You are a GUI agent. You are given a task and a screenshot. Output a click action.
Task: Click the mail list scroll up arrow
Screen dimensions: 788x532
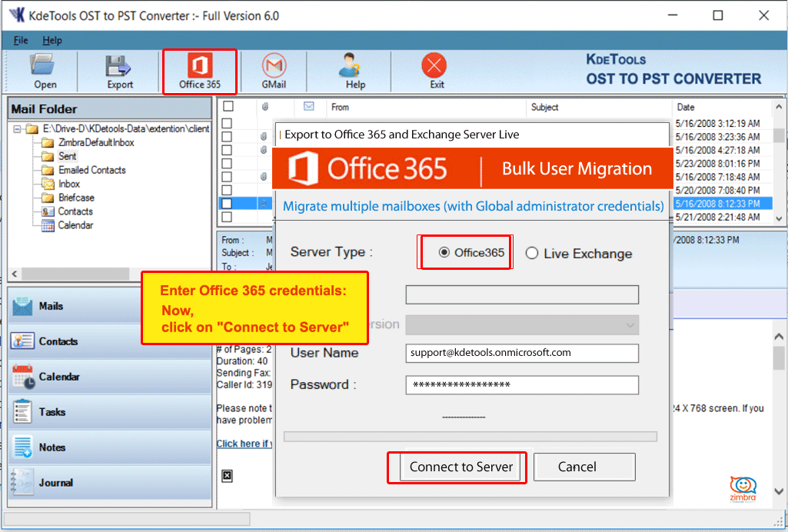click(x=779, y=107)
